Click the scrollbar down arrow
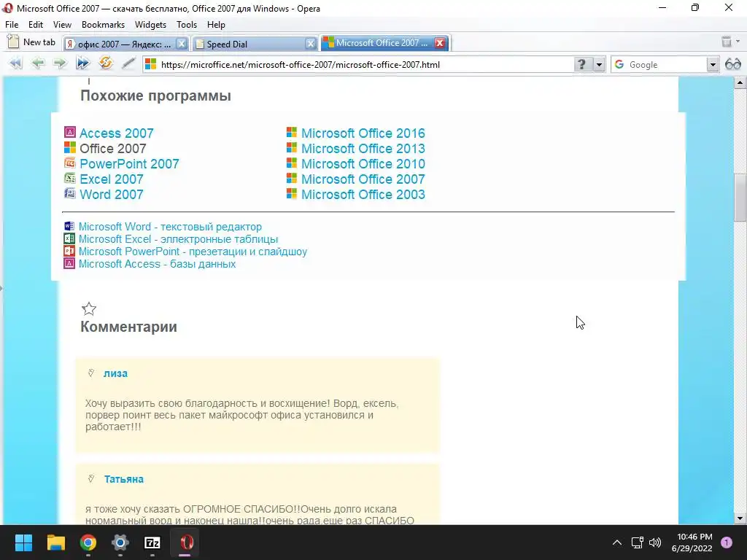Viewport: 747px width, 560px height. coord(740,518)
